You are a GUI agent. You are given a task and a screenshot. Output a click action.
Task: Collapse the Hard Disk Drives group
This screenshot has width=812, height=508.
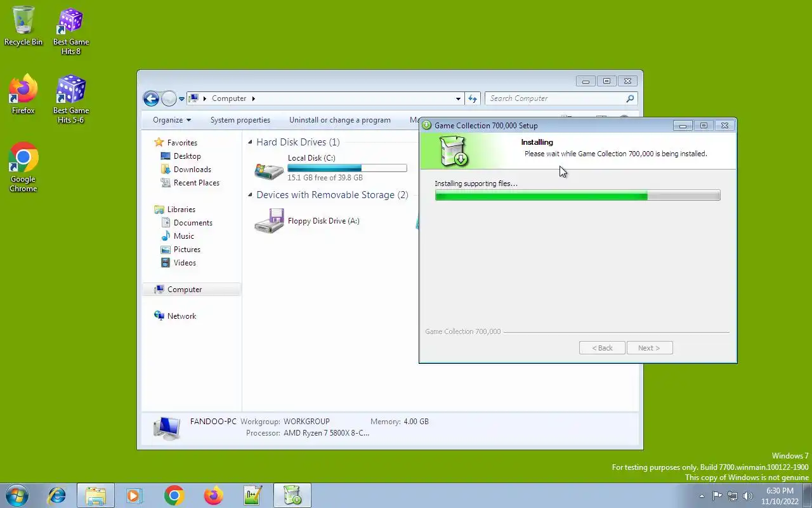pos(251,142)
